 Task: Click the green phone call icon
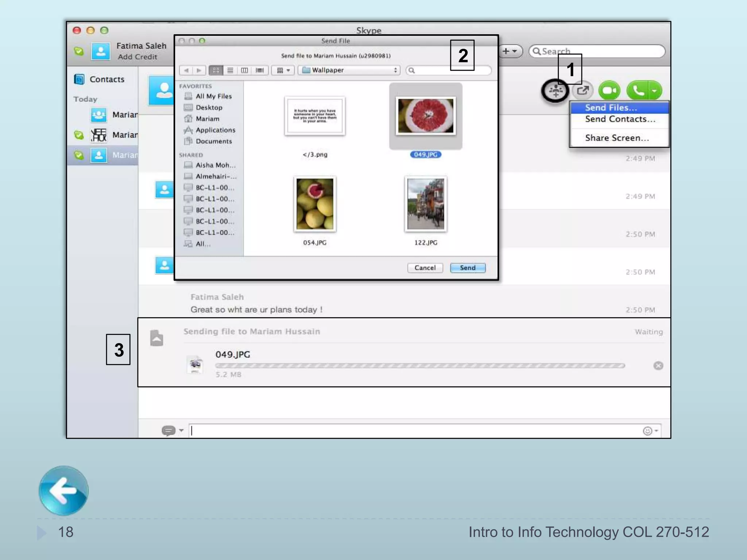click(638, 90)
